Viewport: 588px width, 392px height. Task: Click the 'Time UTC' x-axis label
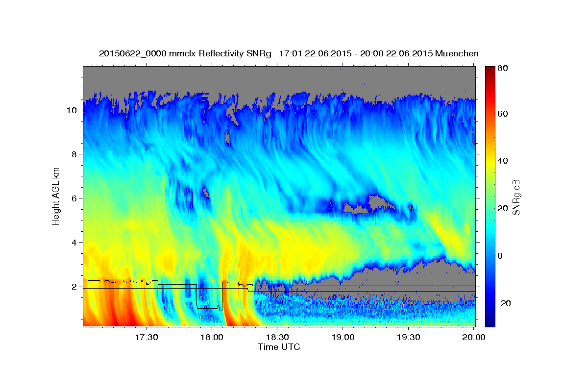(x=279, y=347)
